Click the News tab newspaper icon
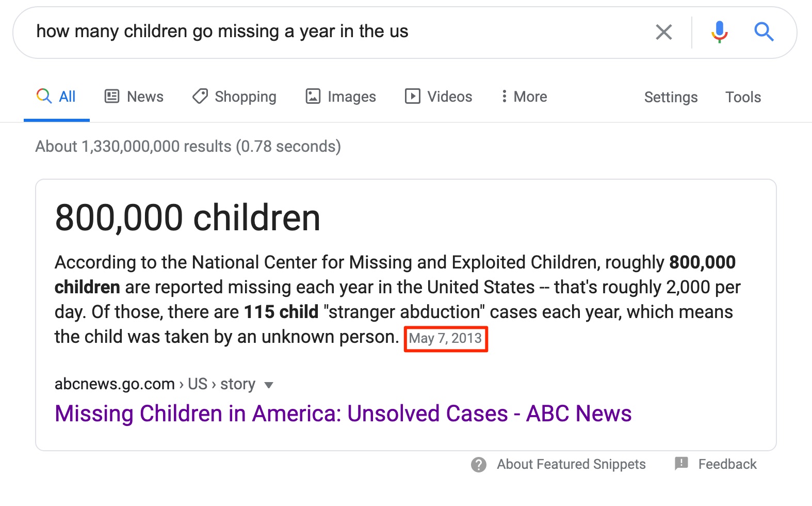This screenshot has height=506, width=812. tap(112, 96)
